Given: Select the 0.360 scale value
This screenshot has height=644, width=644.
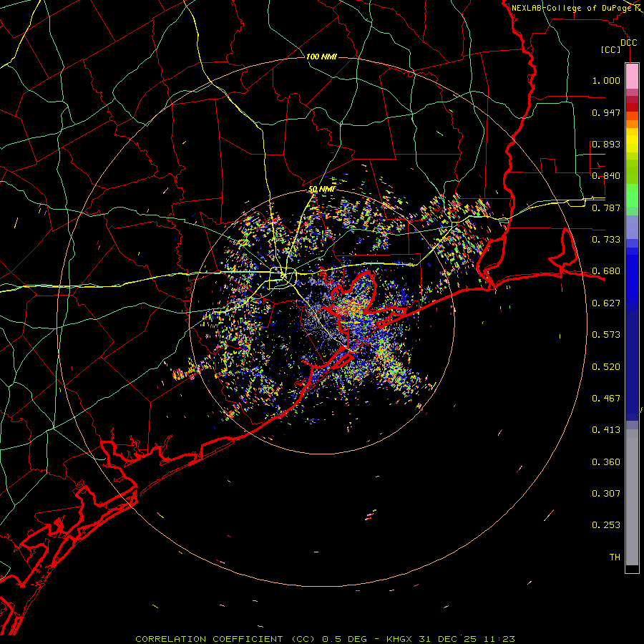Looking at the screenshot, I should (606, 462).
